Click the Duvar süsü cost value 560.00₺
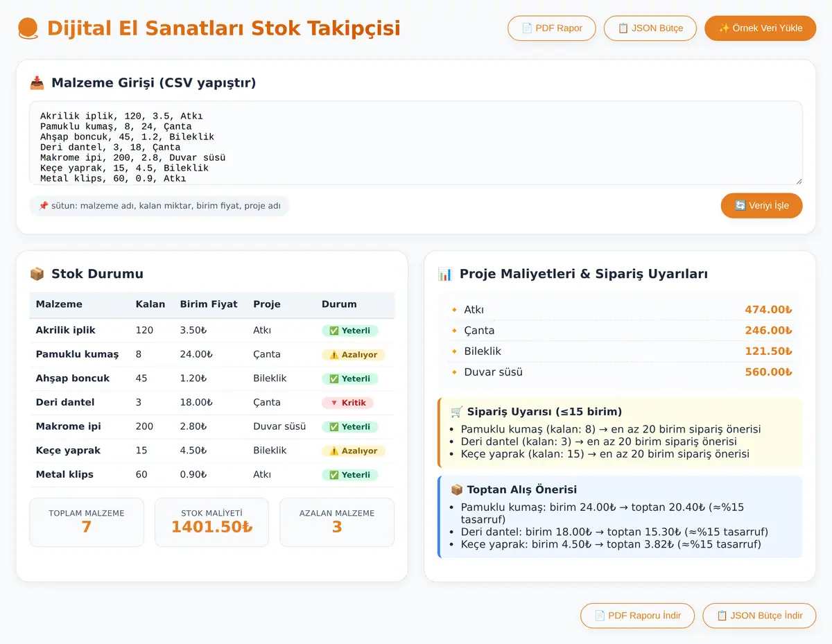 coord(768,372)
